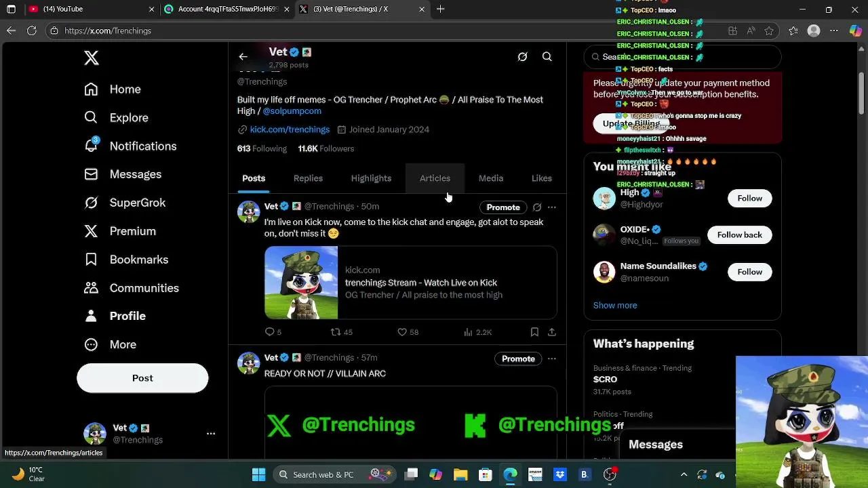
Task: Click the X search input field
Action: click(683, 57)
